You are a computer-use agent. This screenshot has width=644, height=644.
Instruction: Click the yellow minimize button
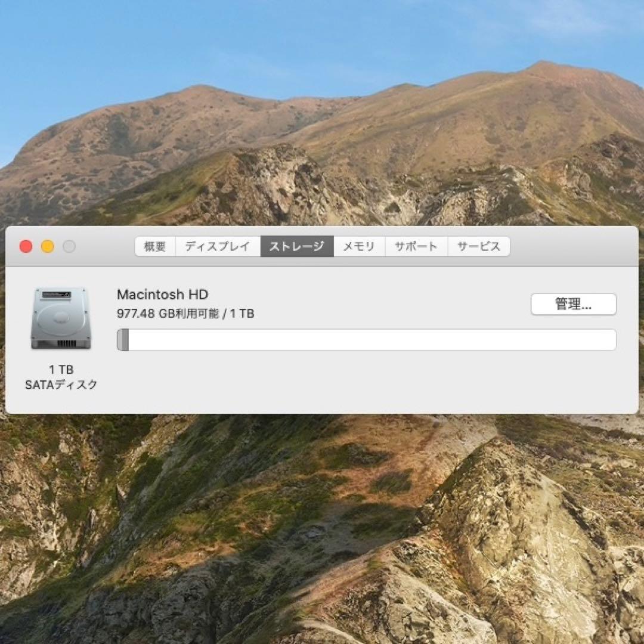coord(47,246)
